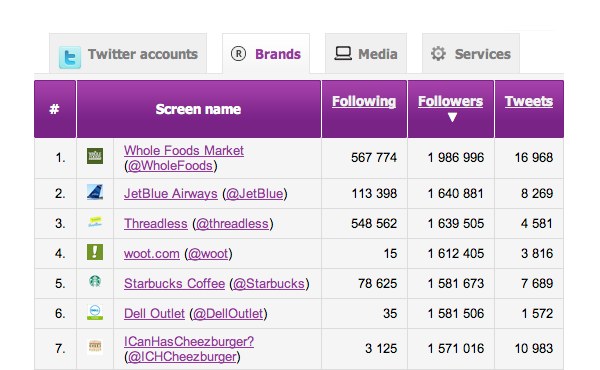The height and width of the screenshot is (370, 600).
Task: Click ICanHasCheezburger tweets count 10 983
Action: [534, 349]
